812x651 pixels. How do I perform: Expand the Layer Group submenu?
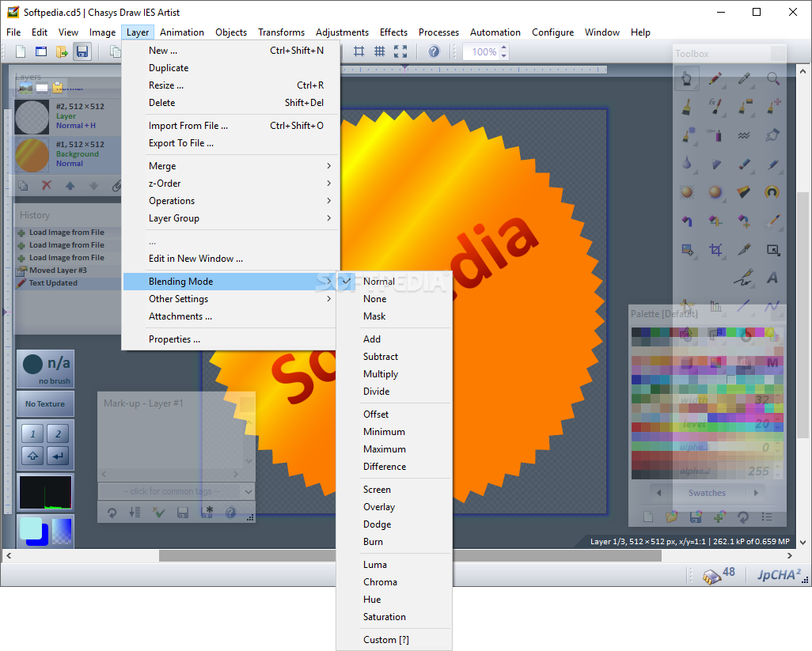[231, 218]
